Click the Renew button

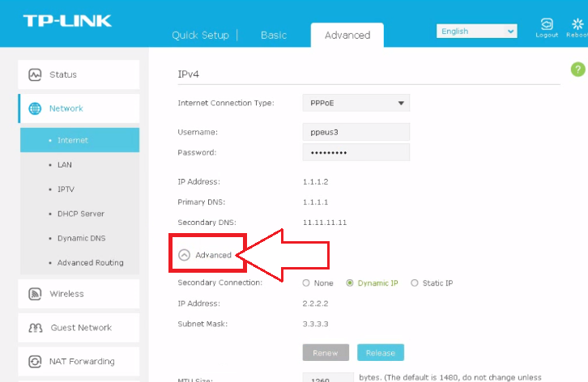(x=326, y=352)
